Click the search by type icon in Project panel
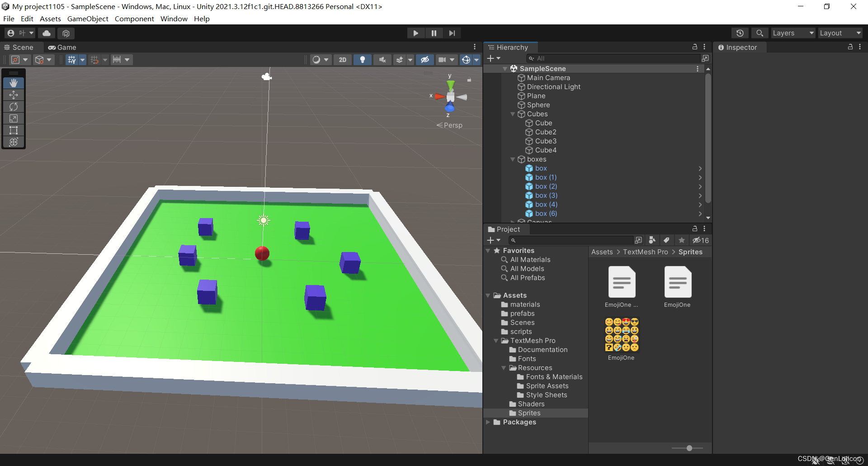 (x=652, y=240)
